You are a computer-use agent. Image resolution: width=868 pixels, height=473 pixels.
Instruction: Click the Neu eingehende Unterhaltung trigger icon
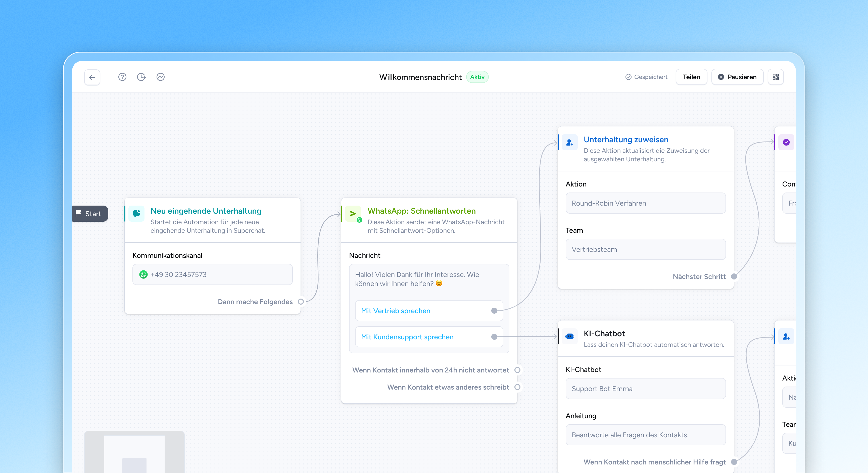(x=136, y=214)
